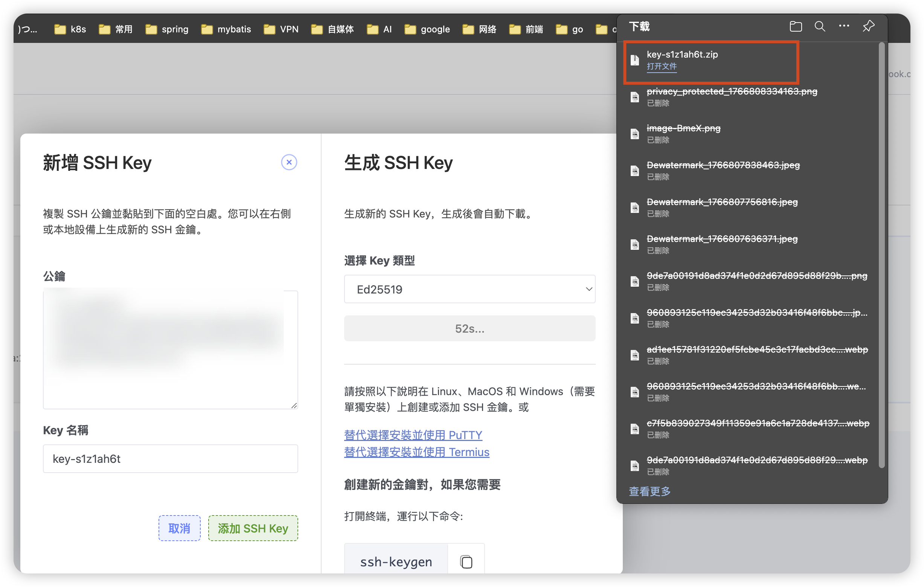
Task: Click the 取消 button
Action: [x=179, y=528]
